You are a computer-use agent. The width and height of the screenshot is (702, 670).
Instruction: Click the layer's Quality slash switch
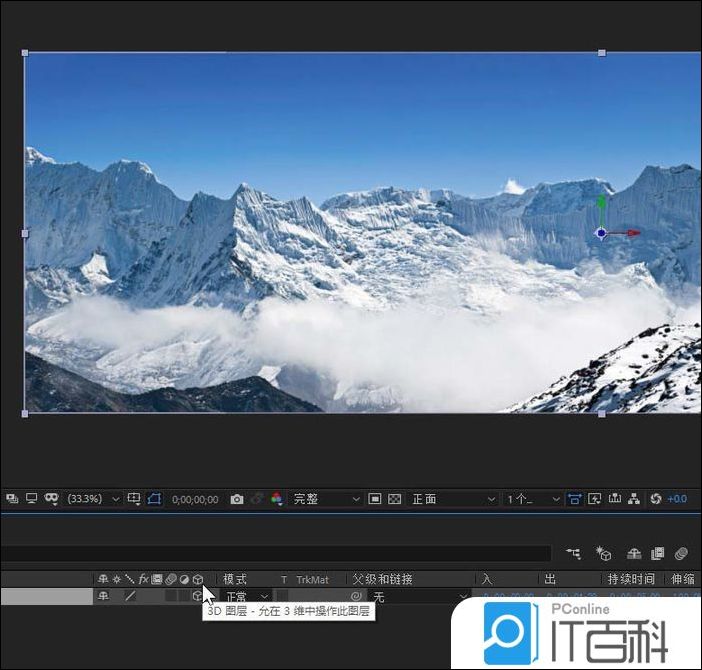(x=130, y=596)
